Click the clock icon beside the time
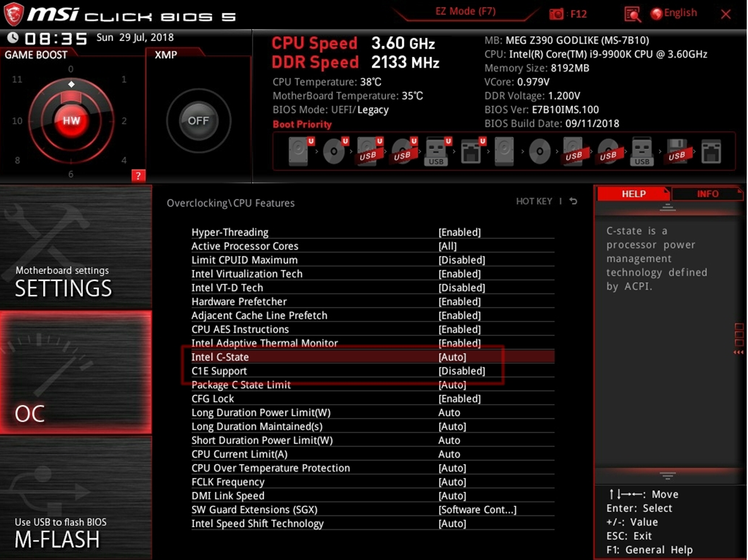The image size is (748, 560). (13, 38)
